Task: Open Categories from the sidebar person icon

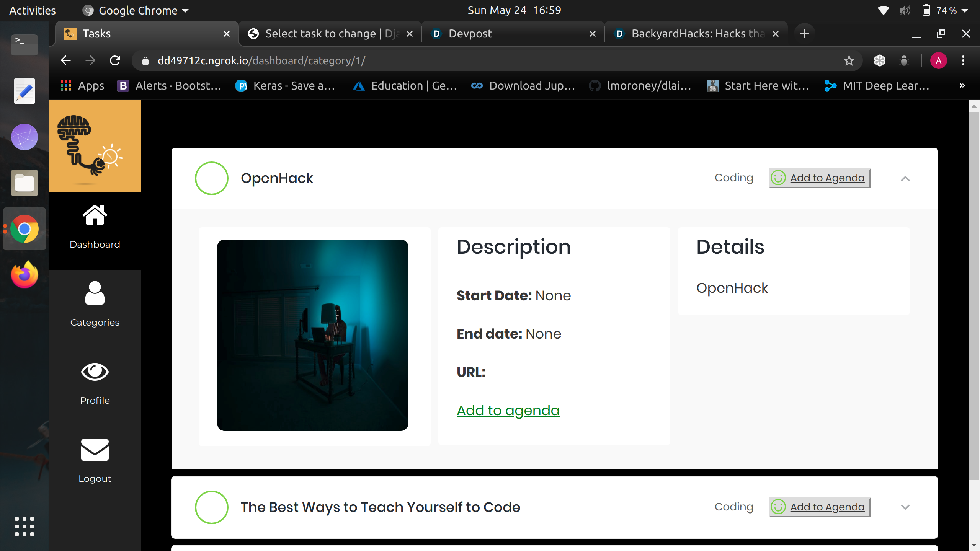Action: click(95, 293)
